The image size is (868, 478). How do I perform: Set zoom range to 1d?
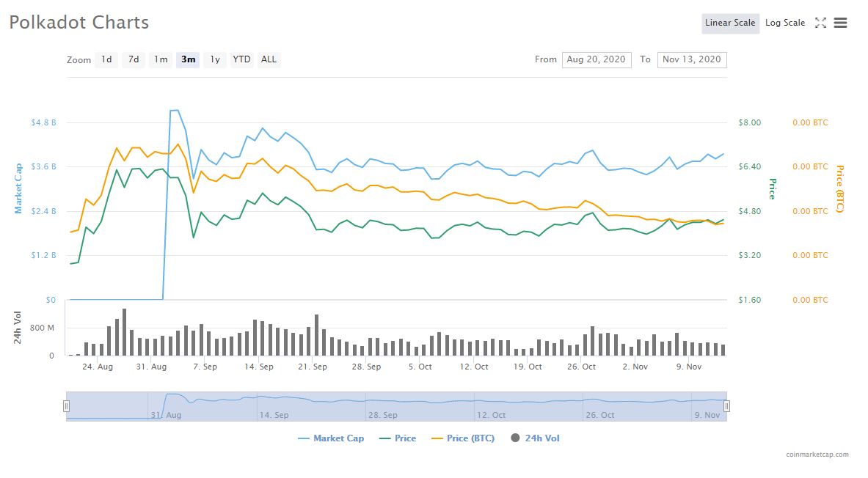tap(106, 59)
